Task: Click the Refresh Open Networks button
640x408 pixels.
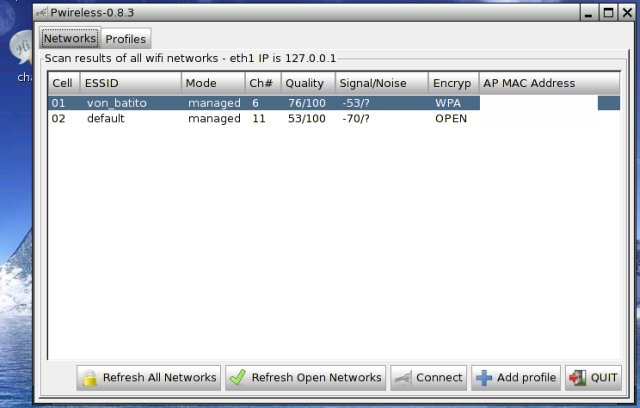Action: click(x=305, y=378)
